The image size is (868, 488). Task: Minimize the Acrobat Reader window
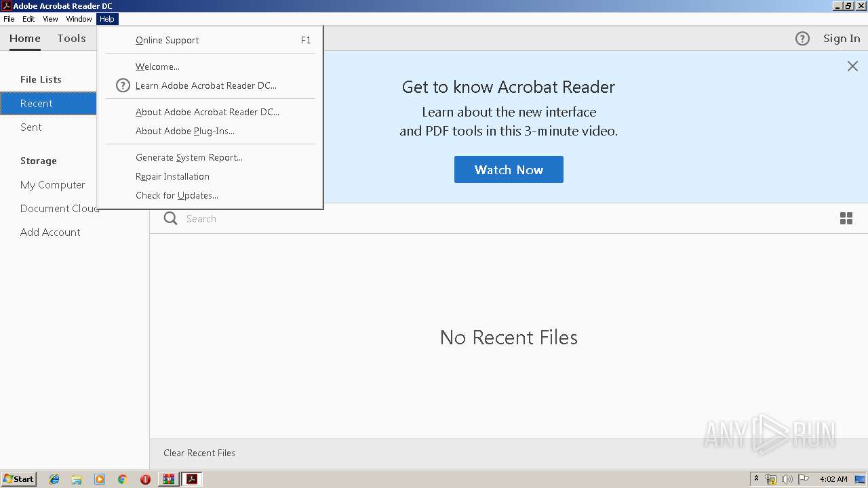pos(838,5)
